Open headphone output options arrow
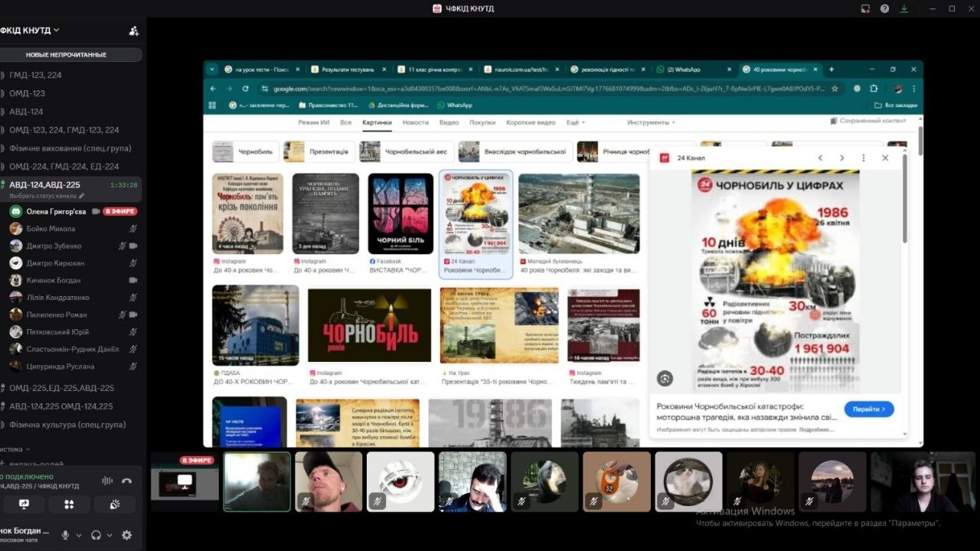Viewport: 980px width, 551px height. 109,535
